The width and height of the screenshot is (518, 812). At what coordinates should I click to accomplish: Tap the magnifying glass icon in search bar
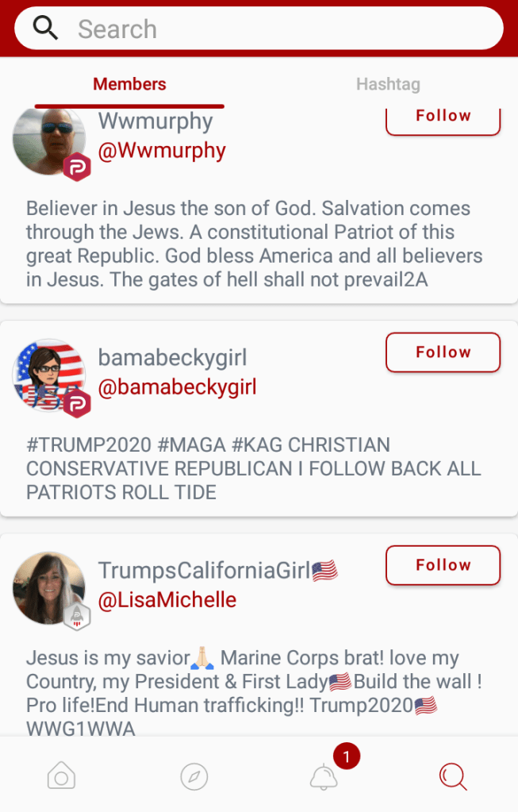point(46,29)
